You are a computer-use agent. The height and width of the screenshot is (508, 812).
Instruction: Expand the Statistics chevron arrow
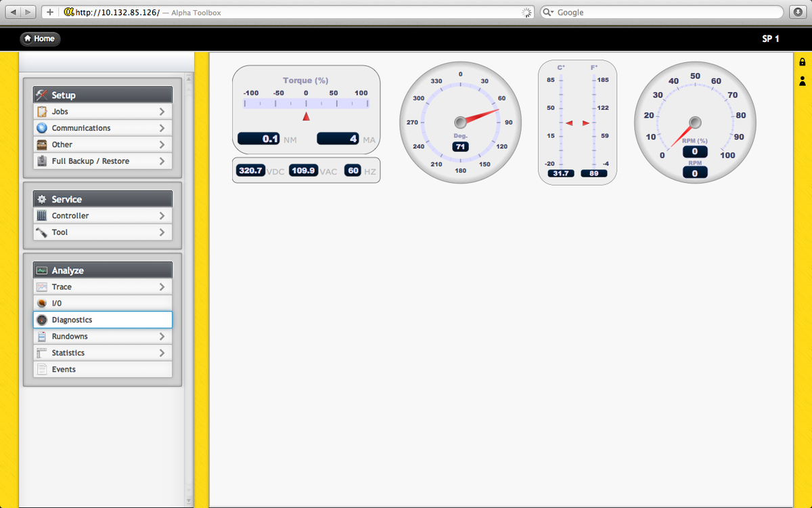pyautogui.click(x=162, y=353)
